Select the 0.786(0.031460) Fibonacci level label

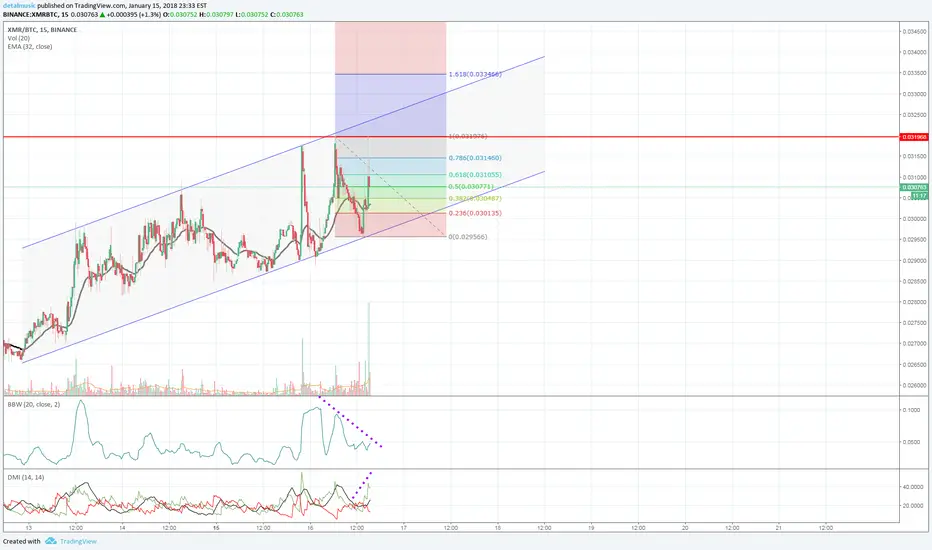click(x=475, y=158)
